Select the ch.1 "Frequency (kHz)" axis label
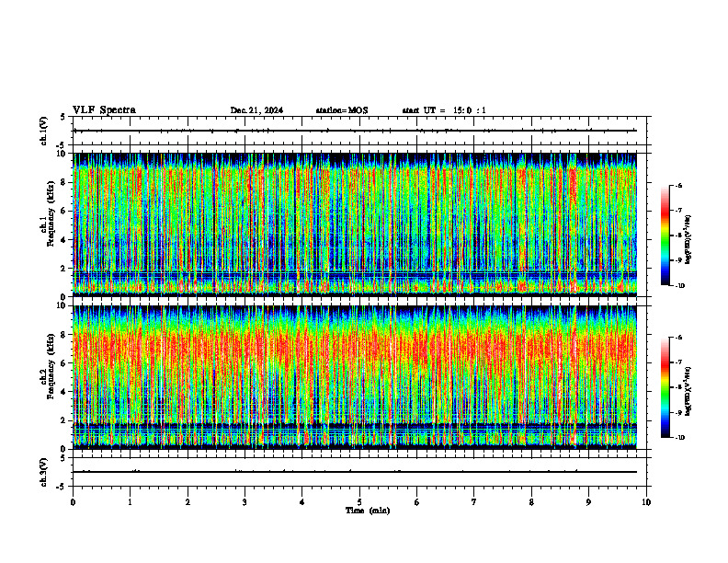728x563 pixels. coord(51,214)
